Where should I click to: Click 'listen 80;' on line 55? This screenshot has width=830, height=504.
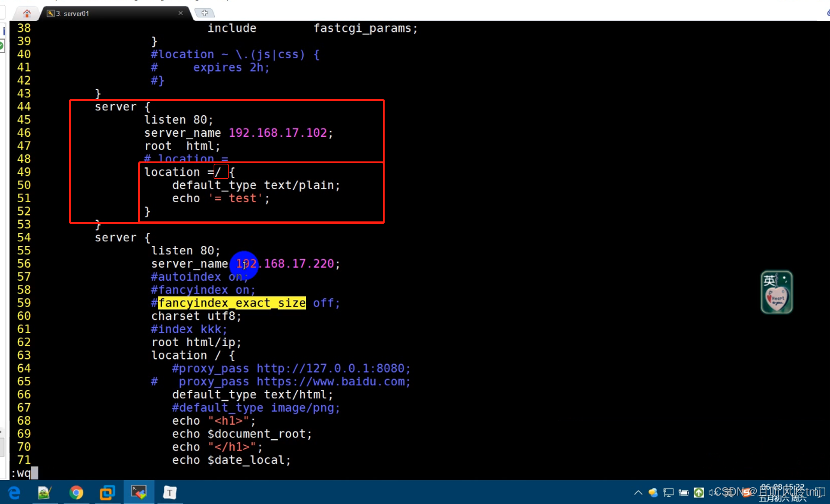pos(186,250)
